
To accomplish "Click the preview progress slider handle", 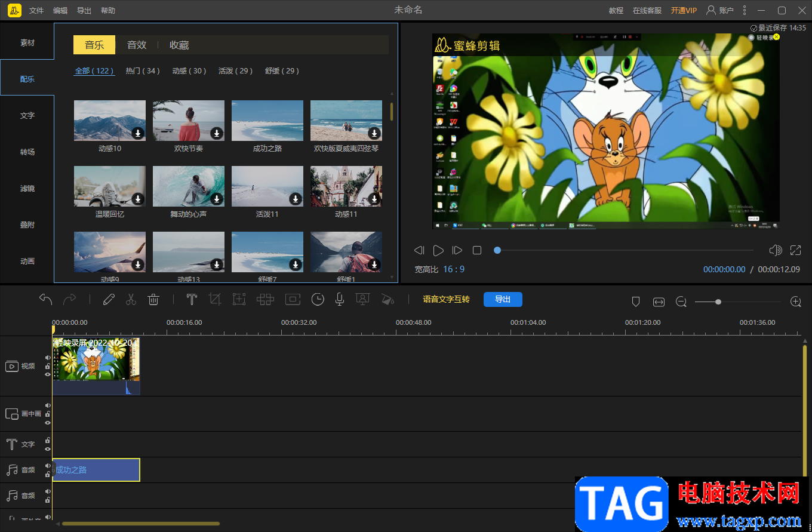I will coord(497,250).
